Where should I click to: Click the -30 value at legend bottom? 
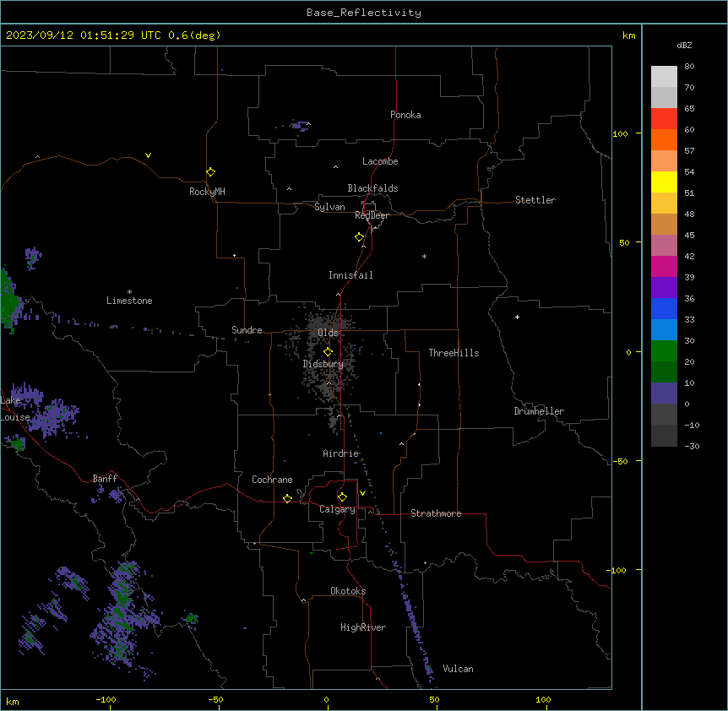[x=692, y=446]
